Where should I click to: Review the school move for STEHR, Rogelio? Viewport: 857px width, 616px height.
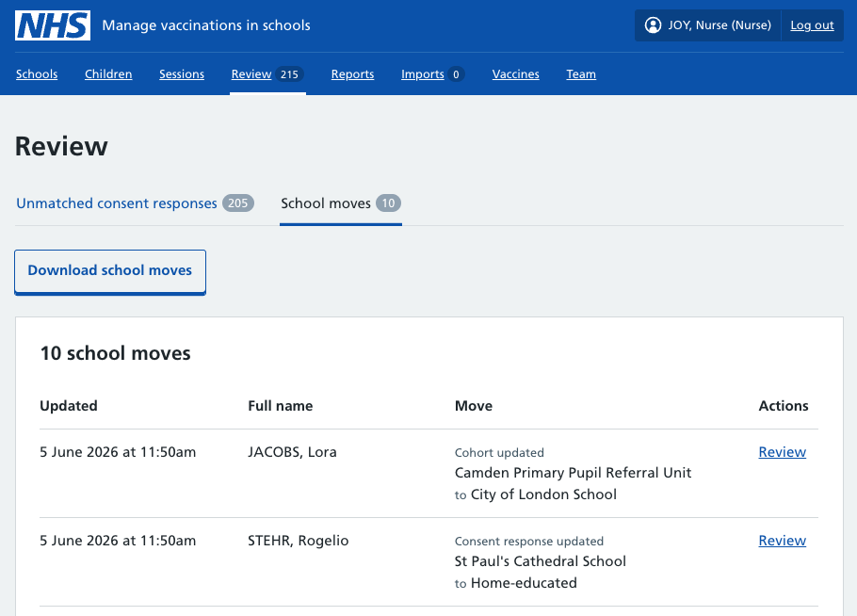pos(782,541)
